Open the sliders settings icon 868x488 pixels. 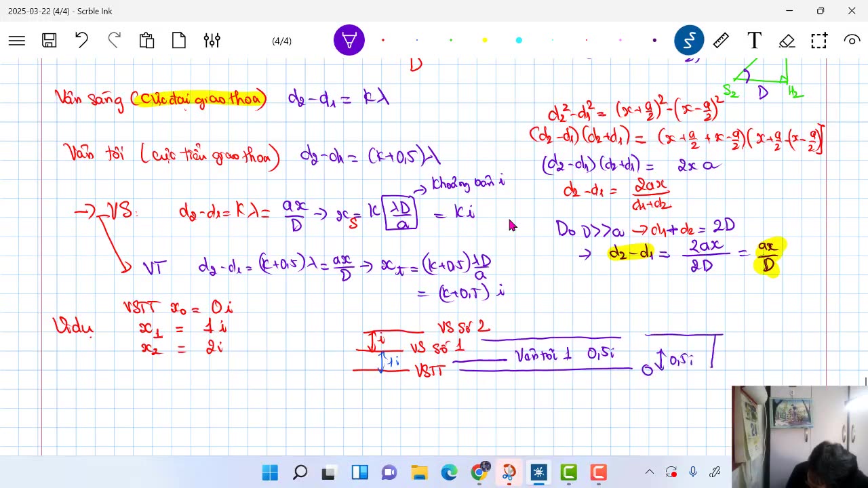(212, 41)
